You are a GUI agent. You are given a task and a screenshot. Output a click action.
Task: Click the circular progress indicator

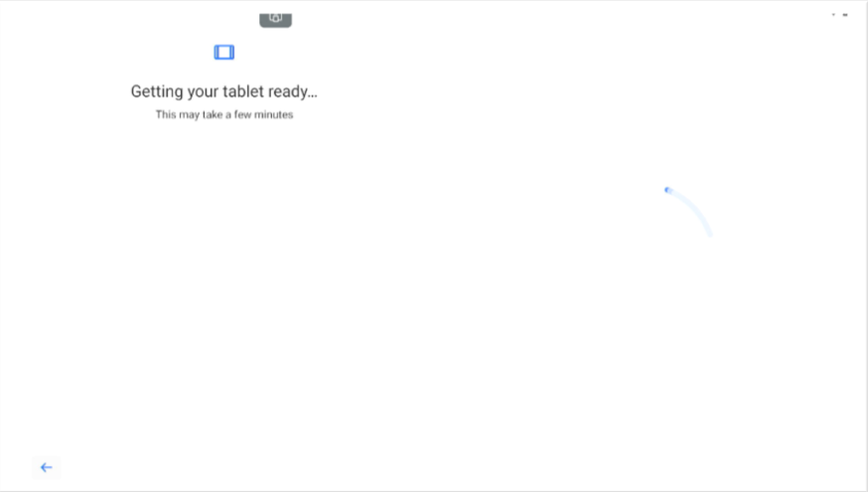[689, 212]
